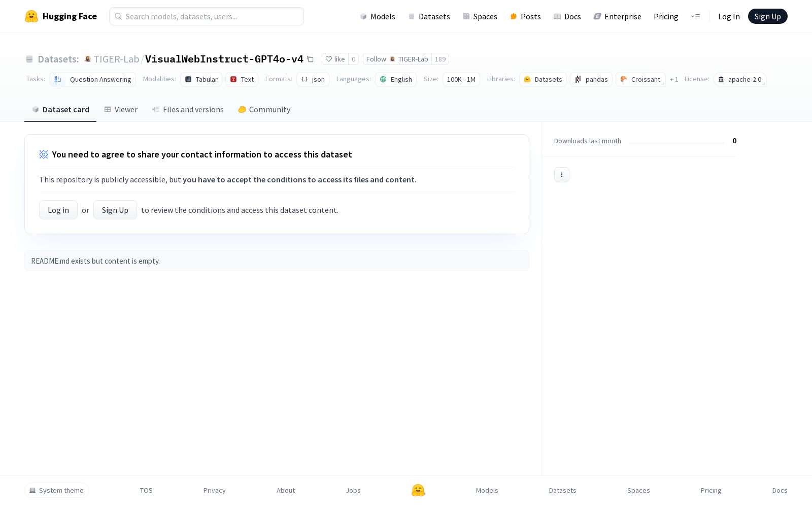
Task: Open About footer link
Action: pyautogui.click(x=286, y=490)
